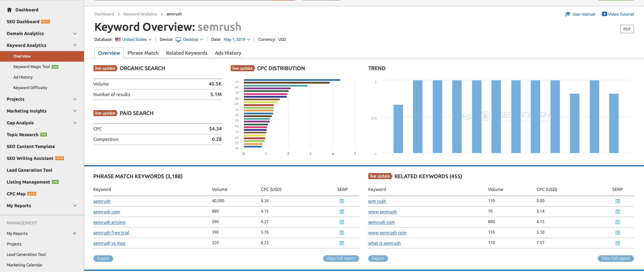
Task: Click CPC value $4.34
Action: click(x=215, y=129)
